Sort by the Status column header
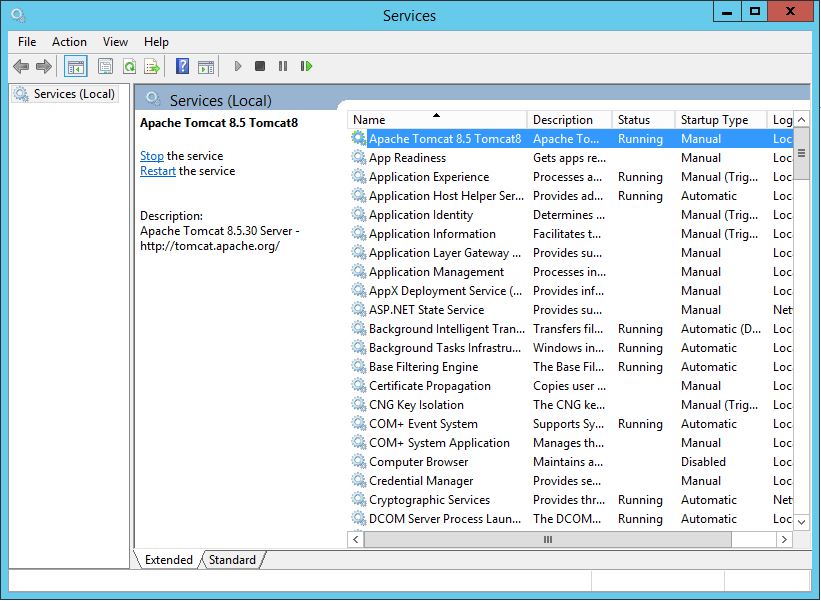821x601 pixels. point(644,120)
